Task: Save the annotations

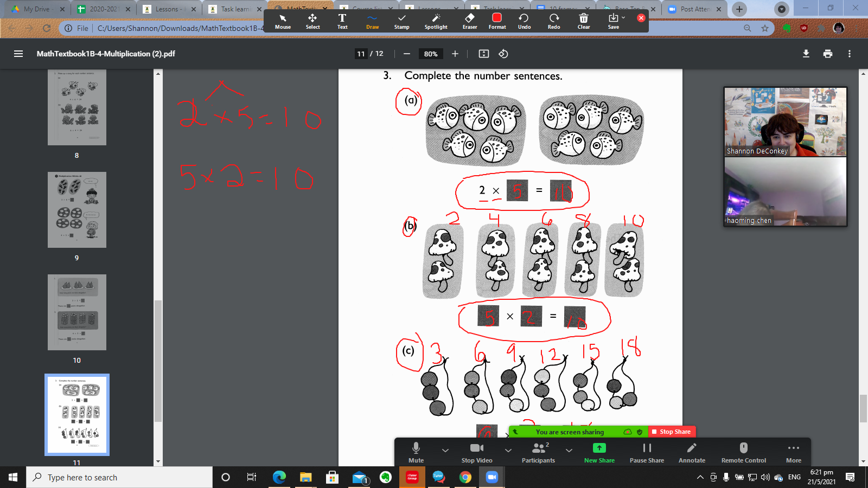Action: (x=614, y=21)
